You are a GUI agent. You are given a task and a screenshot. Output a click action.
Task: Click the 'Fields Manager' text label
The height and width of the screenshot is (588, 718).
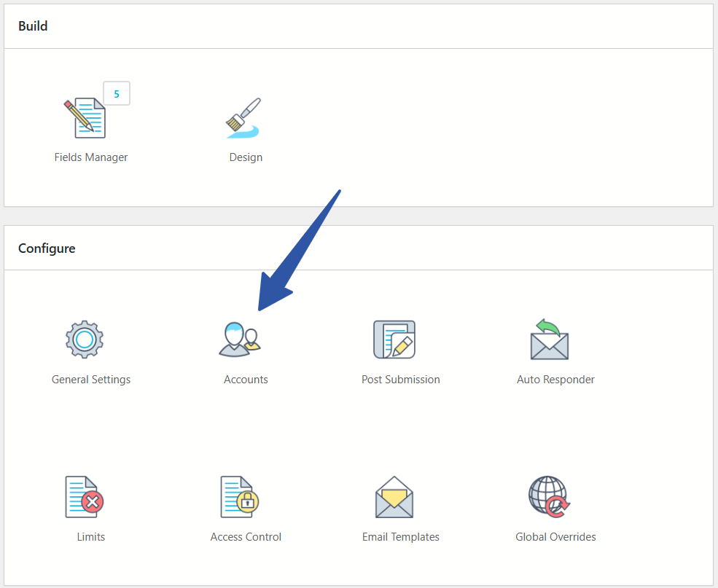coord(91,157)
